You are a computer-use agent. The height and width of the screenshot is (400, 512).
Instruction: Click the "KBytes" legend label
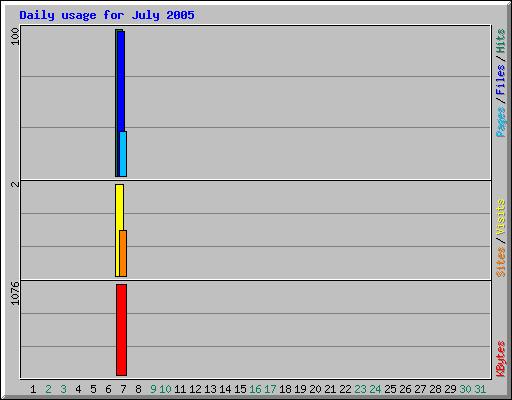click(x=500, y=359)
